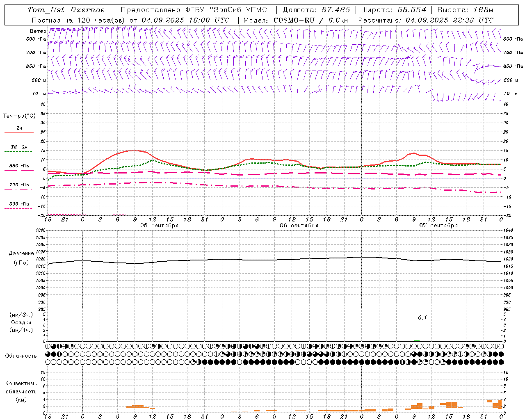Click the 700 гПа legend entry under Тем-ра
525x420 pixels.
[19, 185]
